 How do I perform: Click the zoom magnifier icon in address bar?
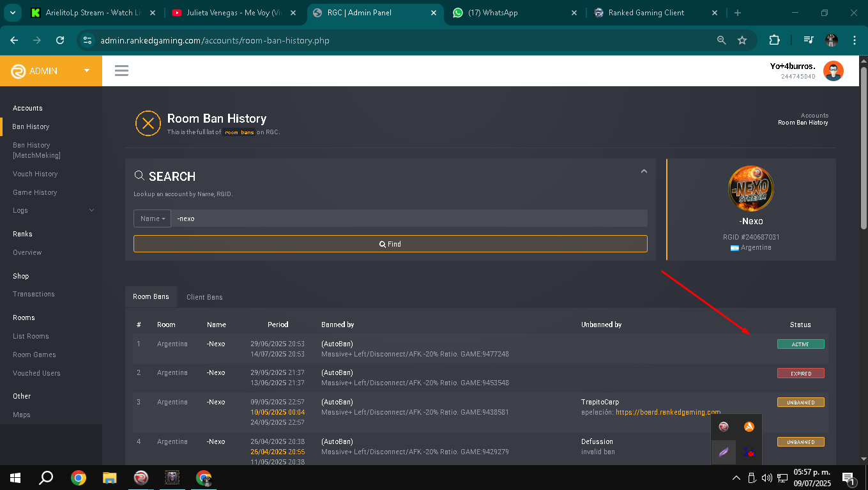coord(722,40)
